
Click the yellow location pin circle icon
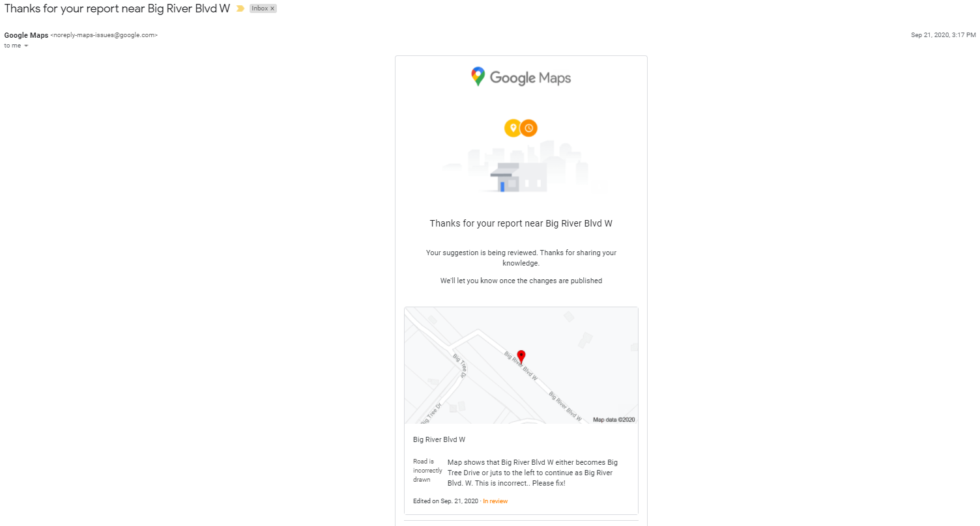pos(513,128)
